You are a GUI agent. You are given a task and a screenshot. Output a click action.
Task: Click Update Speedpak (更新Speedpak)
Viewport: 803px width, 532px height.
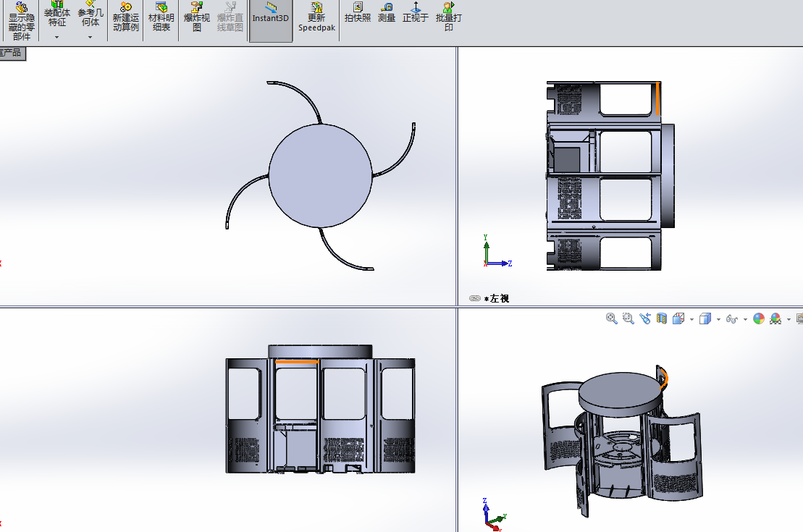pos(316,17)
